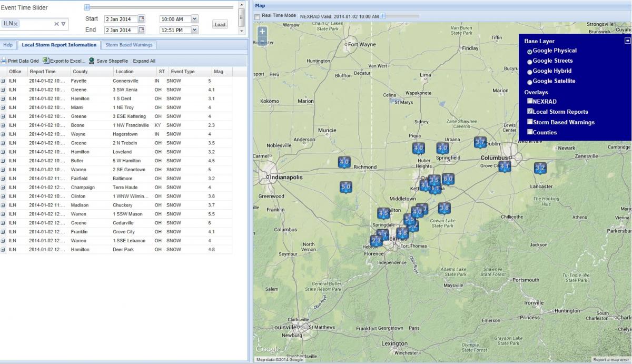This screenshot has height=364, width=632.
Task: Open the End date calendar picker
Action: (142, 30)
